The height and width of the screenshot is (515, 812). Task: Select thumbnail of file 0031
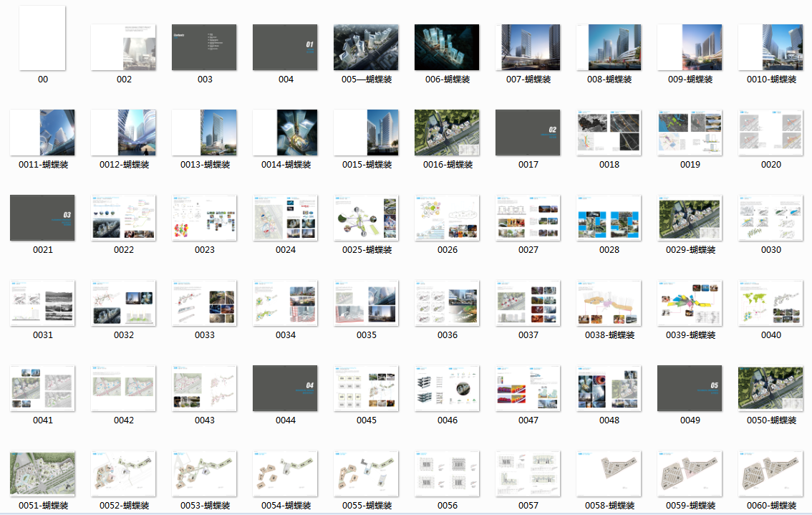(x=42, y=303)
